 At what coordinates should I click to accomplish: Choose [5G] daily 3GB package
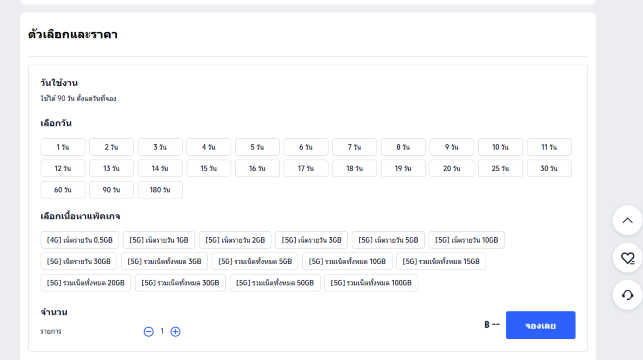coord(311,240)
